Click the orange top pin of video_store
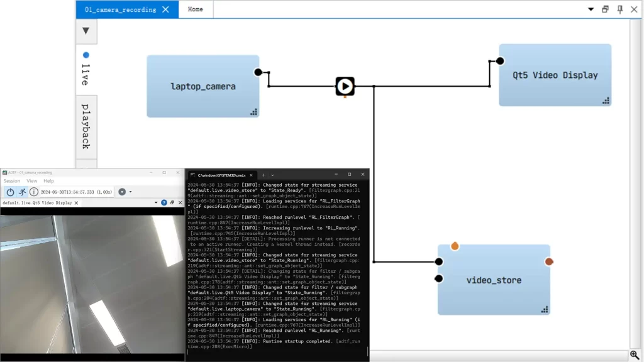The width and height of the screenshot is (644, 362). pos(455,246)
